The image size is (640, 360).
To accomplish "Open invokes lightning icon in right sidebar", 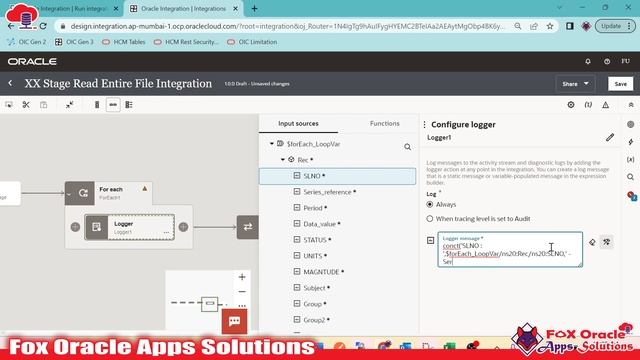I will click(631, 142).
